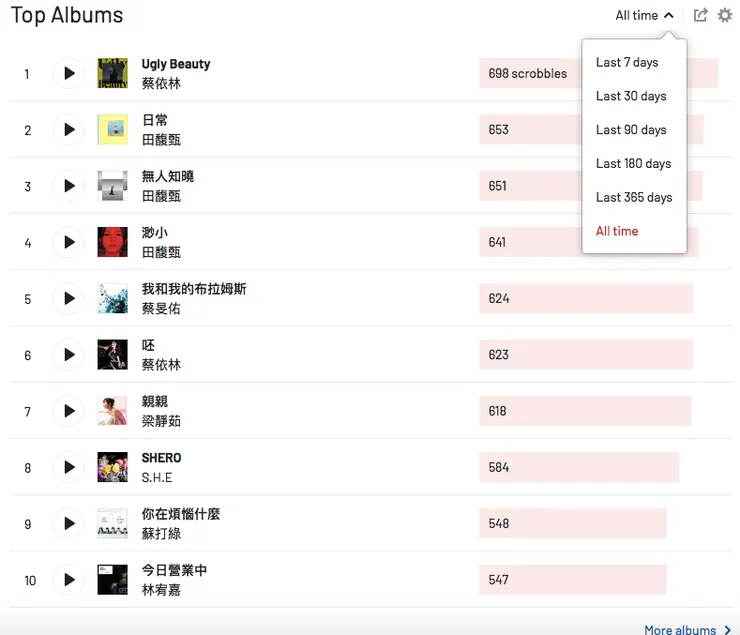Screen dimensions: 740x635
Task: Open artist 田馥甄 under 渺小
Action: pyautogui.click(x=161, y=252)
